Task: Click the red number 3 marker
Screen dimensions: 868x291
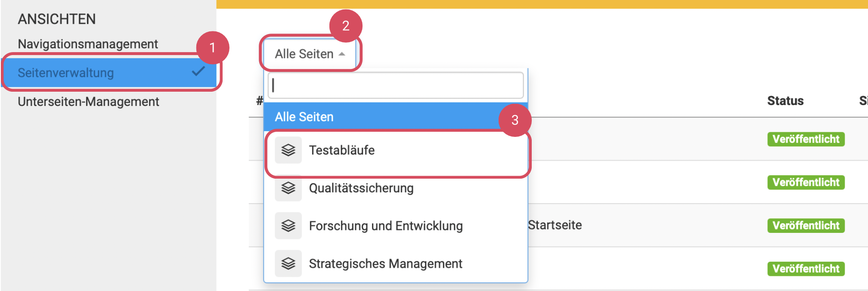Action: tap(515, 120)
